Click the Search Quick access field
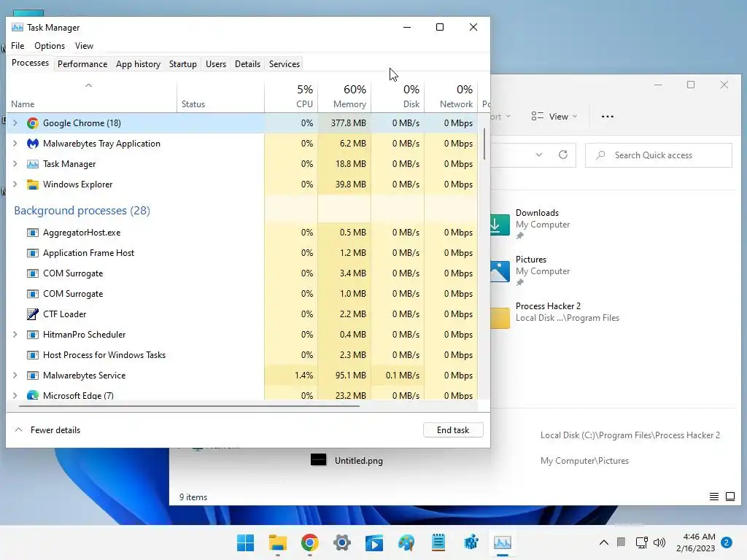The width and height of the screenshot is (747, 560). coord(659,155)
